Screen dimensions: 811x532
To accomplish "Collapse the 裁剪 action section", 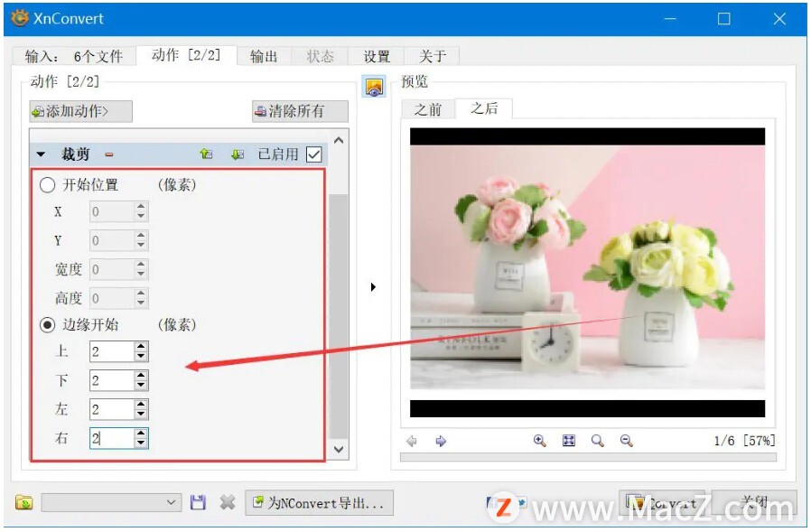I will pyautogui.click(x=41, y=154).
